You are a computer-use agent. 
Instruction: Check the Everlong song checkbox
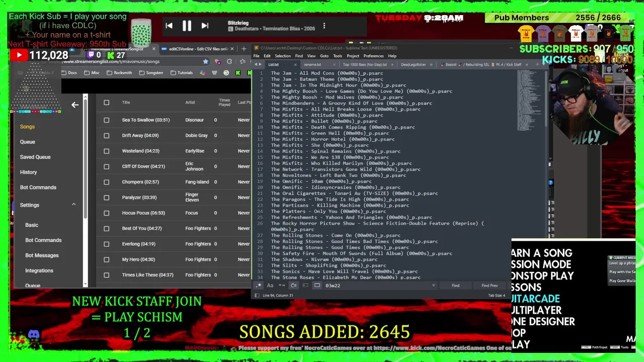click(x=106, y=244)
